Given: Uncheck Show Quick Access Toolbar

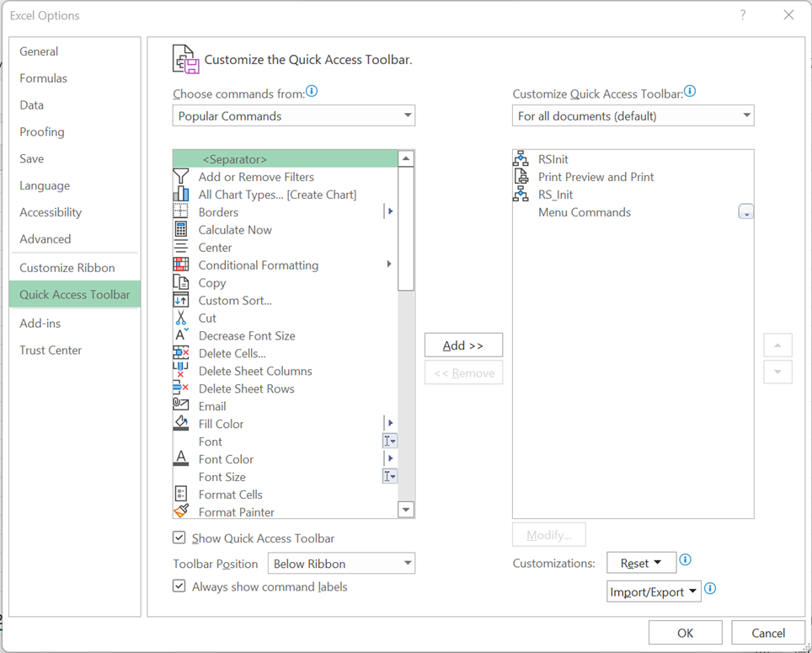Looking at the screenshot, I should coord(179,538).
